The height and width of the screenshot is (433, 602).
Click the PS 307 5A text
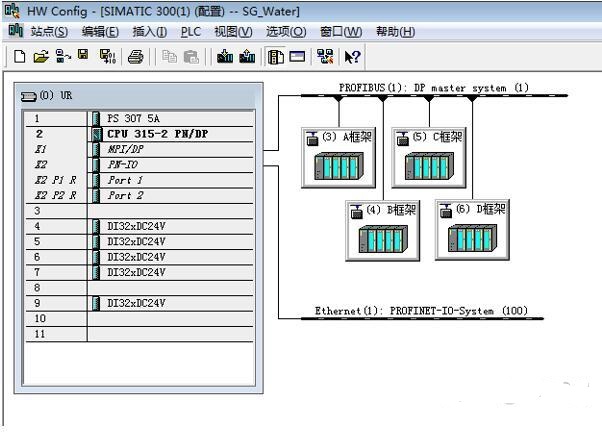(x=133, y=118)
